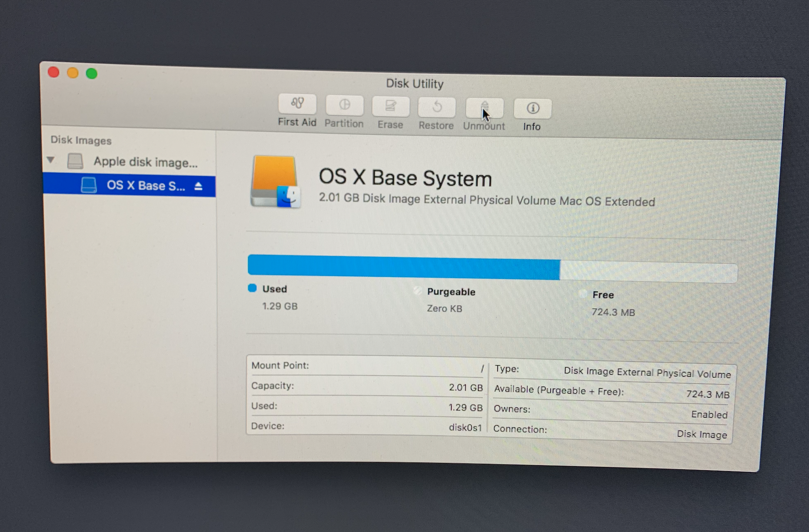Click the Purgeable legend label
The height and width of the screenshot is (532, 809).
(451, 292)
